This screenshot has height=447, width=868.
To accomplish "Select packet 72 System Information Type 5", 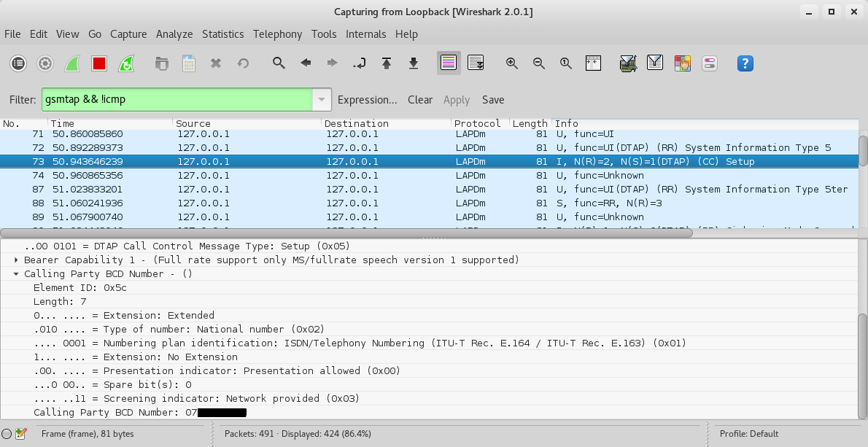I will 429,148.
